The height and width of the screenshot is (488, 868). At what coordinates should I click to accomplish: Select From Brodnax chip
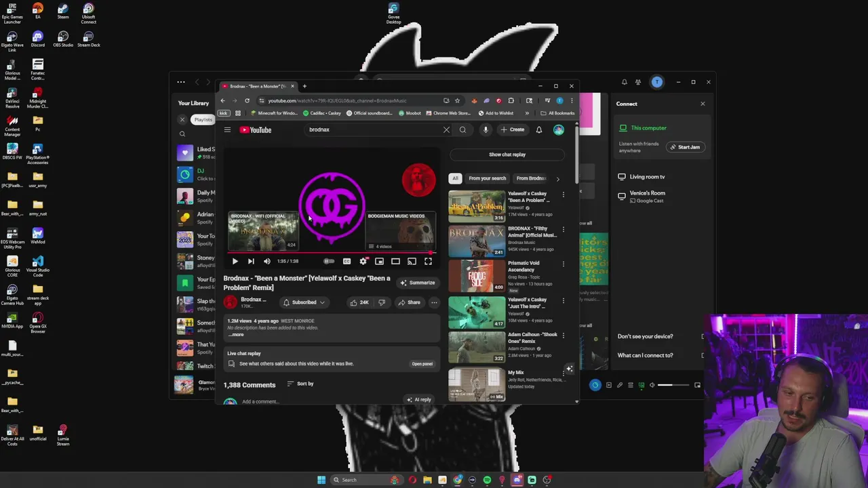(x=531, y=178)
